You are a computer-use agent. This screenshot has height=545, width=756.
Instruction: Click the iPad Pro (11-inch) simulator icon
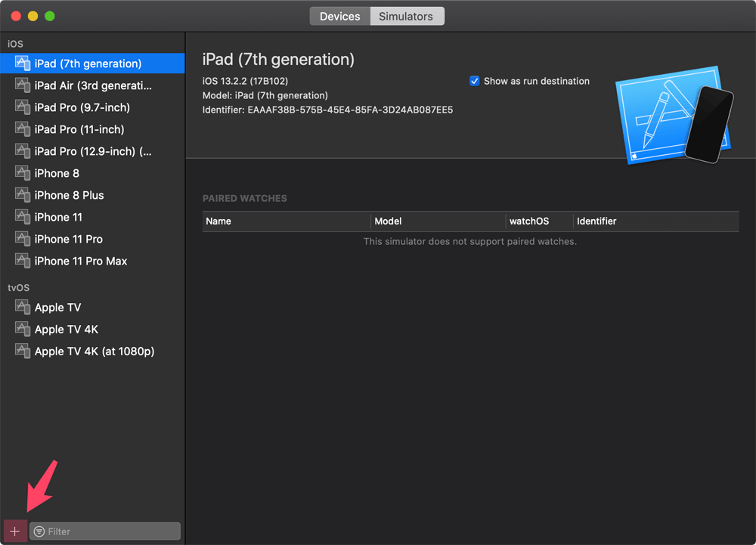click(23, 129)
